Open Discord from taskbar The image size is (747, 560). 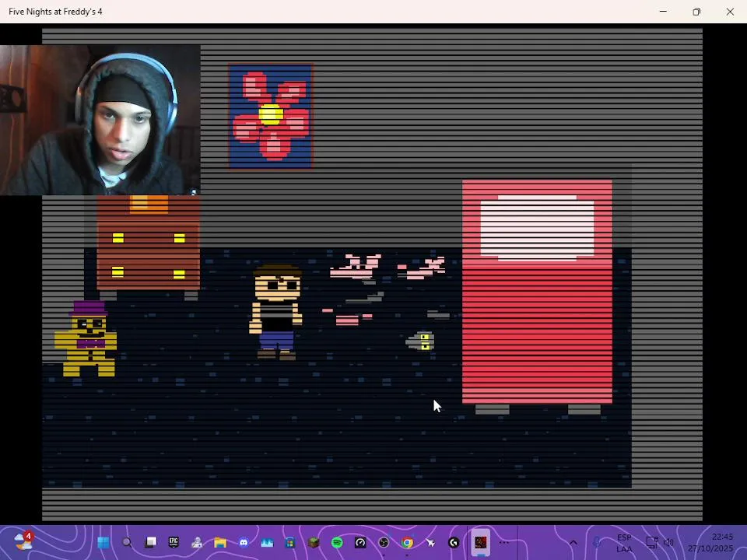coord(244,542)
